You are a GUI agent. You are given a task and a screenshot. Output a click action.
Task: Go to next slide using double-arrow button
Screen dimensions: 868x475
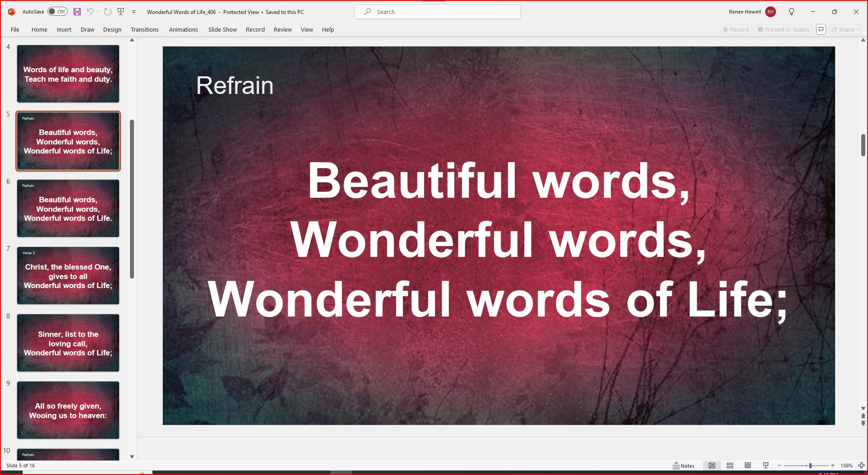863,424
